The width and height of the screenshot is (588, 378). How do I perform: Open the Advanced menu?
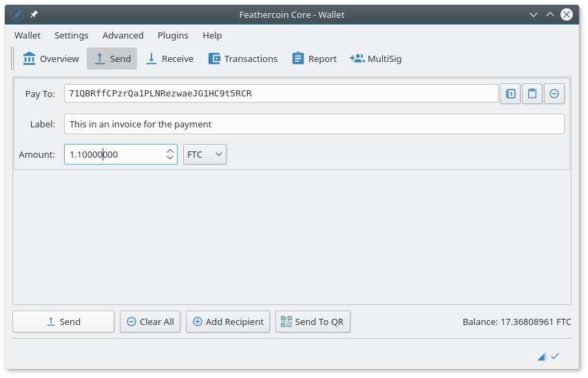[x=123, y=36]
